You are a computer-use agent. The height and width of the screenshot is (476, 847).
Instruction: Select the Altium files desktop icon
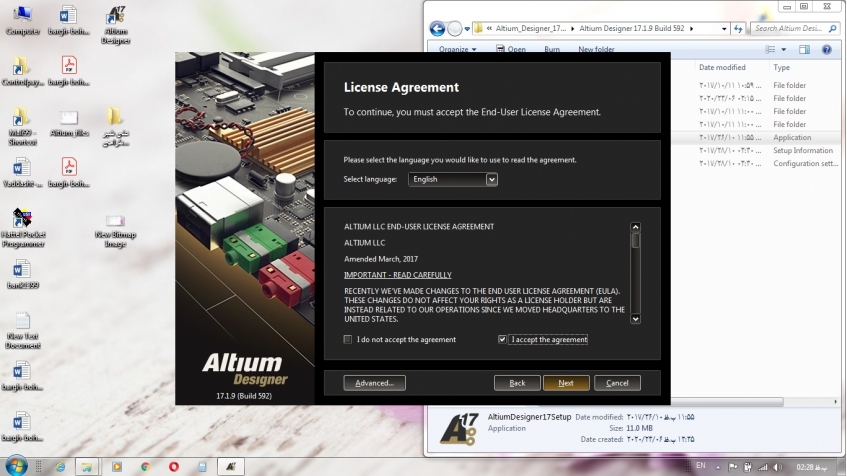tap(69, 123)
